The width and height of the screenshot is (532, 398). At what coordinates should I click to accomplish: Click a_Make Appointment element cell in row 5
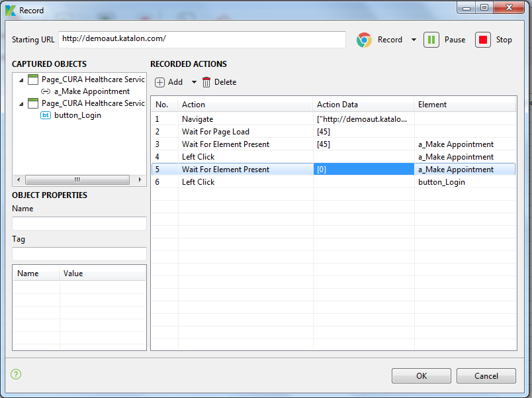tap(465, 170)
